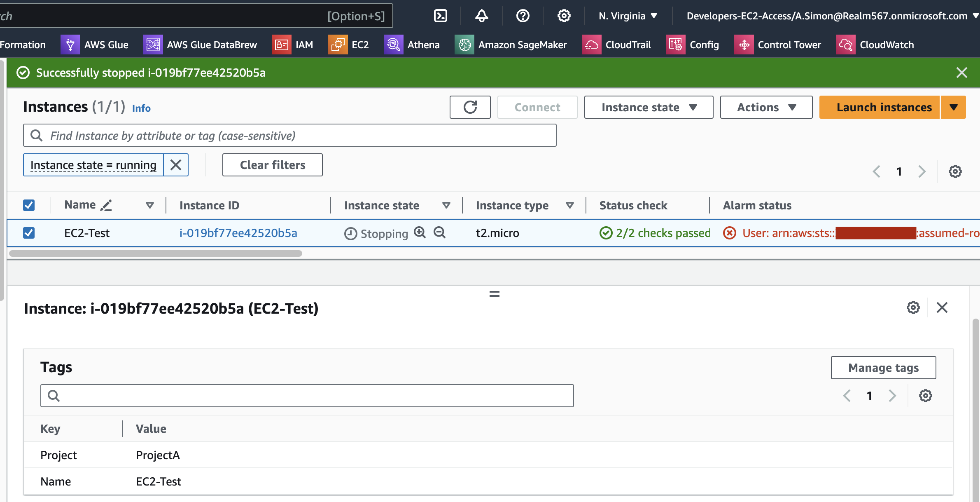Viewport: 980px width, 502px height.
Task: Open EC2 from the favorites bar
Action: tap(350, 45)
